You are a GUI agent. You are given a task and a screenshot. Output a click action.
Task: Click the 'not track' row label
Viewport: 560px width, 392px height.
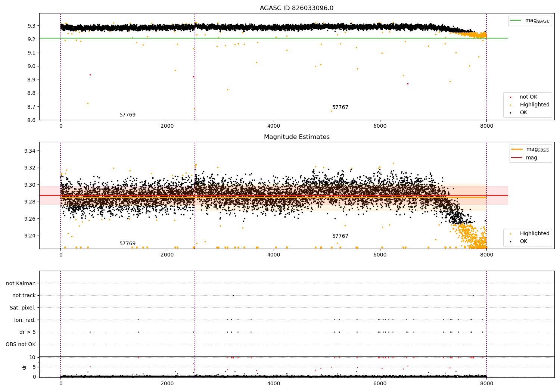pyautogui.click(x=24, y=296)
